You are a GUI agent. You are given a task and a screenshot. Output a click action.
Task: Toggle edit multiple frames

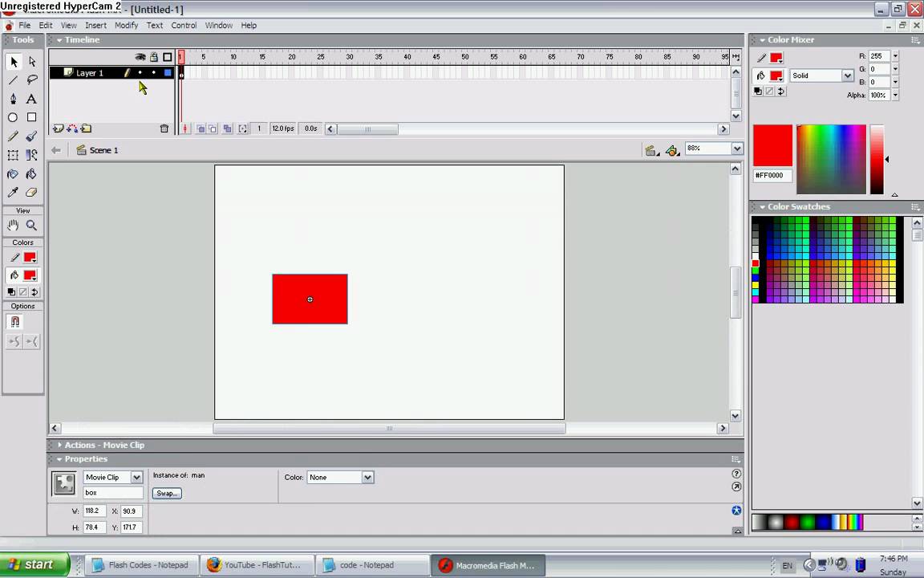[228, 128]
